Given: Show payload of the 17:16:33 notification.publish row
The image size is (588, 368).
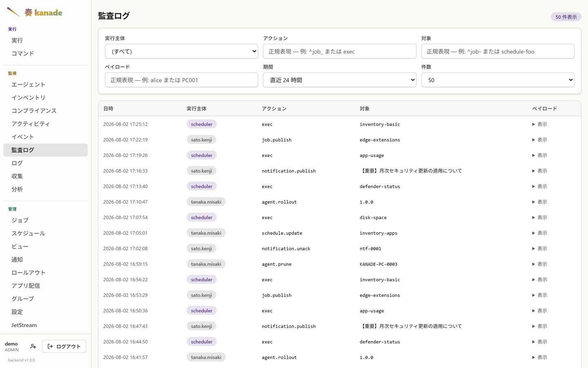Looking at the screenshot, I should (539, 171).
